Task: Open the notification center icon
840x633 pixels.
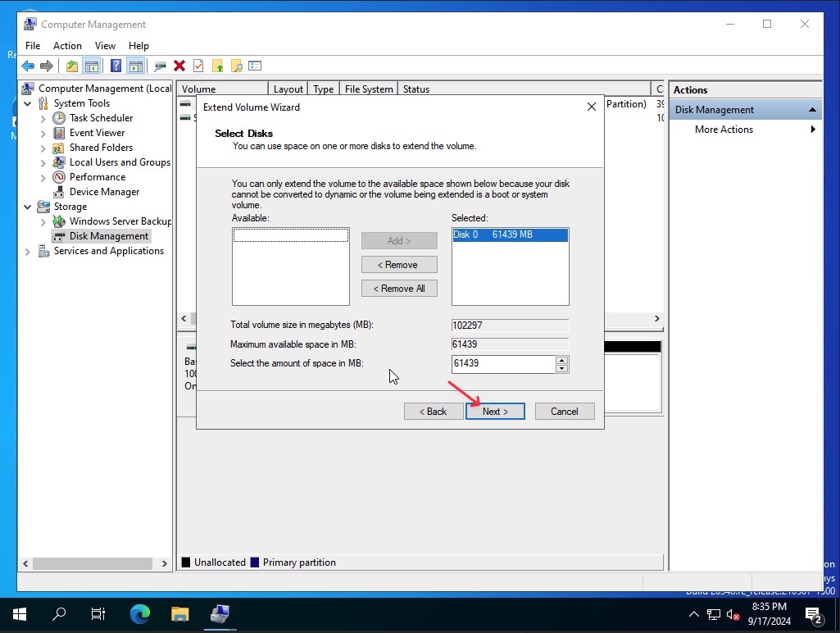Action: click(814, 615)
